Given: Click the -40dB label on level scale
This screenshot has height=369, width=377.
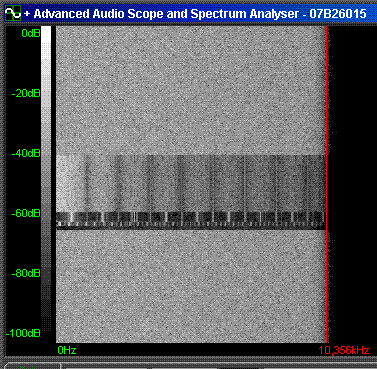Looking at the screenshot, I should (x=26, y=153).
